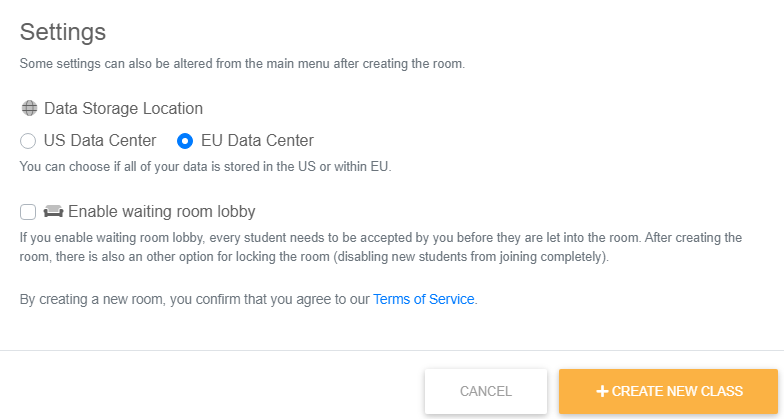
Task: Click the plus icon on Create New Class
Action: pyautogui.click(x=602, y=391)
